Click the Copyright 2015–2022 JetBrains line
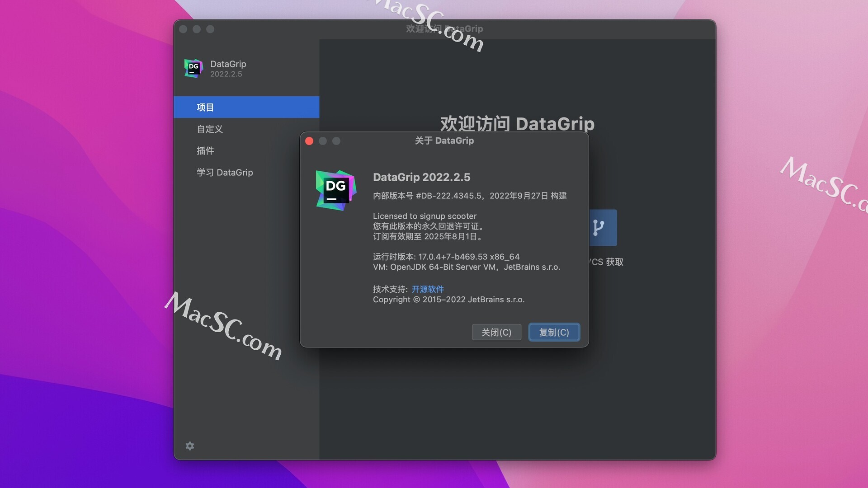This screenshot has width=868, height=488. pos(449,300)
